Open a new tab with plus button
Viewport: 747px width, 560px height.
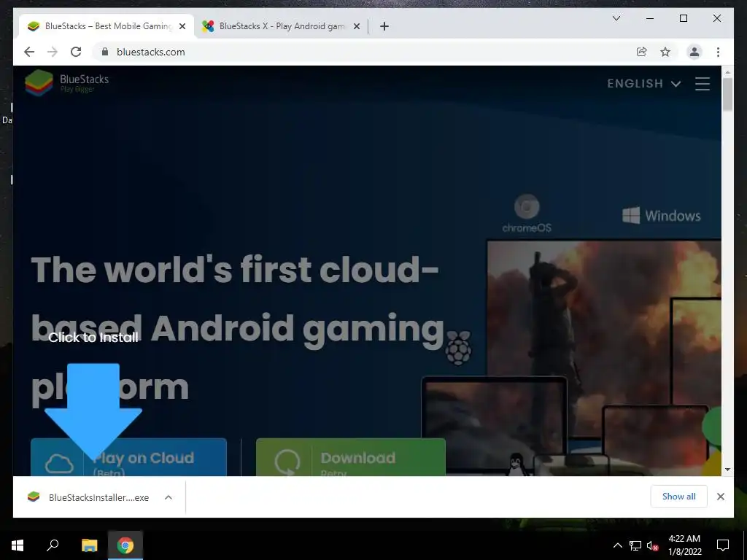pyautogui.click(x=384, y=26)
